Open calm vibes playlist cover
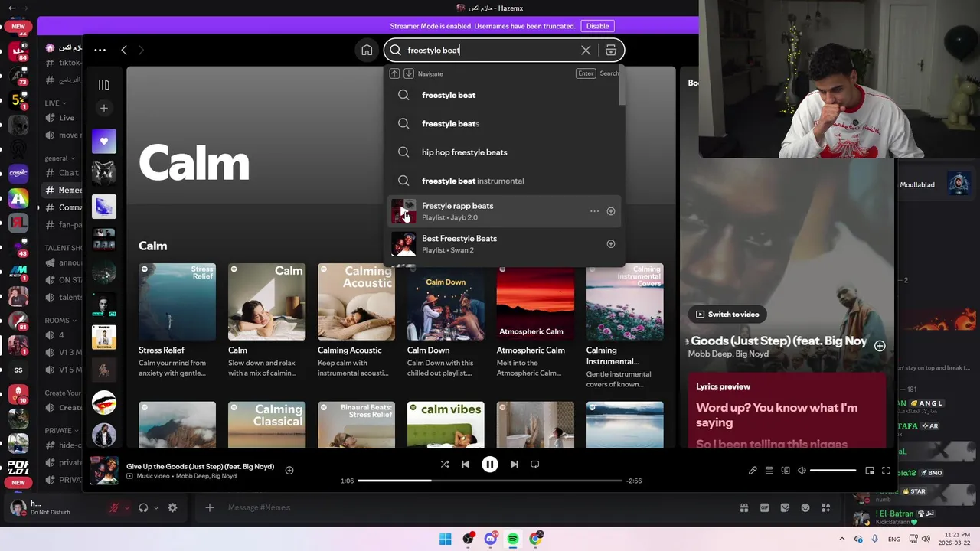This screenshot has width=980, height=551. pos(446,425)
